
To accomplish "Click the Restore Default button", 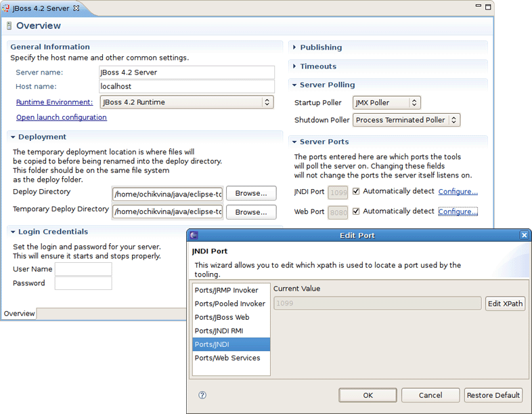I will point(493,395).
